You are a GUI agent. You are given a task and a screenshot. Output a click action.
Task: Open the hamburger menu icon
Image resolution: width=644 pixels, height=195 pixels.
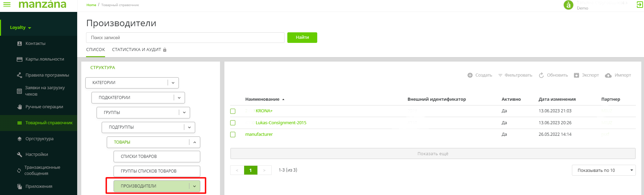(7, 5)
